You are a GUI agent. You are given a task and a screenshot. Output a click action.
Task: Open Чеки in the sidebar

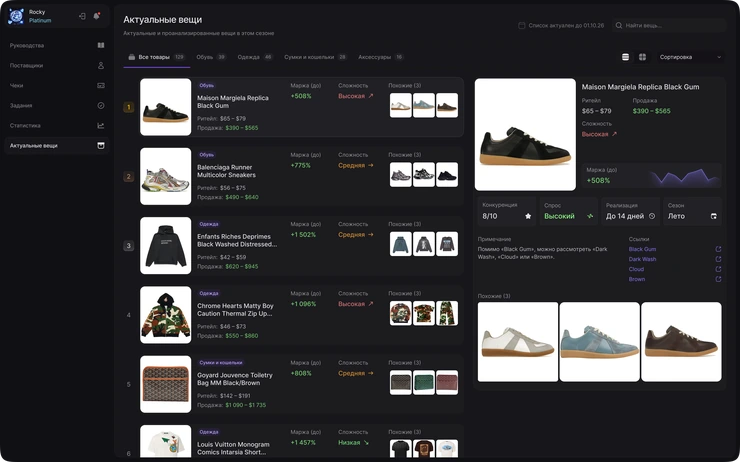pyautogui.click(x=57, y=85)
